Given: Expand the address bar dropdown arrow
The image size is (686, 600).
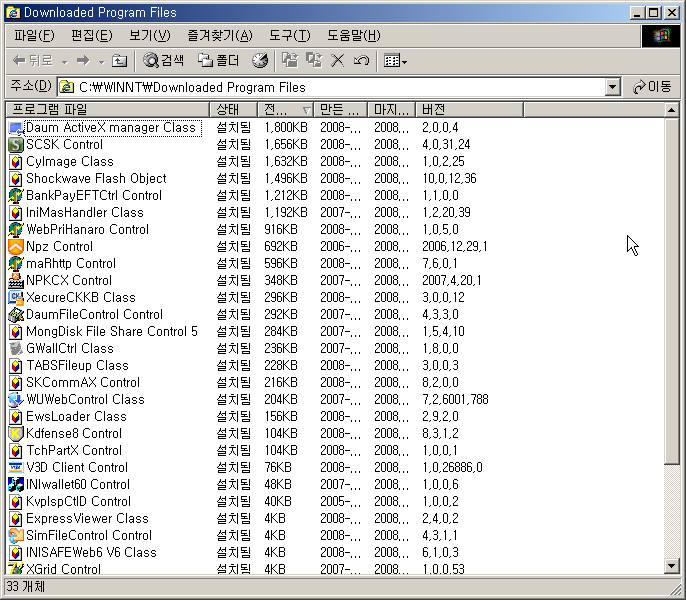Looking at the screenshot, I should tap(612, 87).
